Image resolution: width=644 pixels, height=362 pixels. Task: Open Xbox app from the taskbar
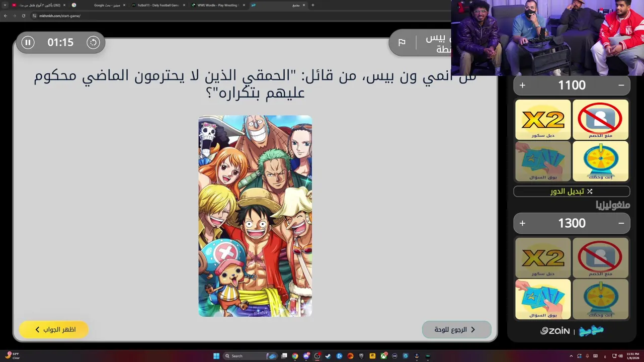pos(384,356)
